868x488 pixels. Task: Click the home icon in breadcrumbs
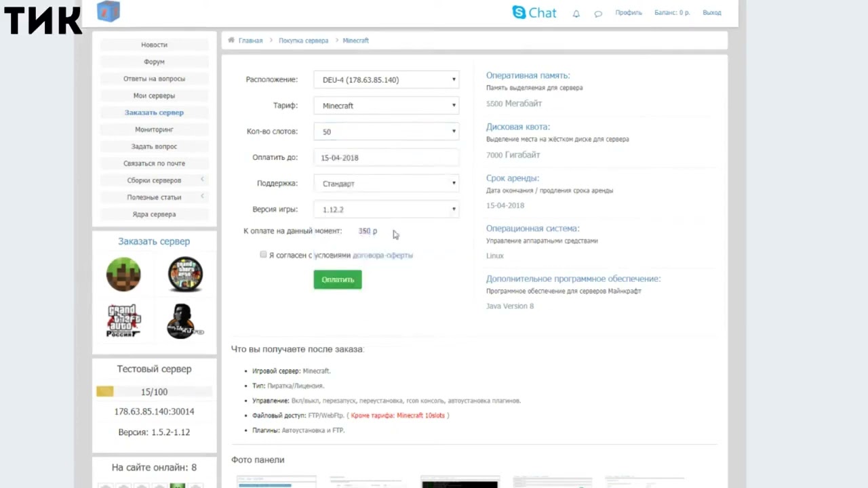[x=231, y=40]
